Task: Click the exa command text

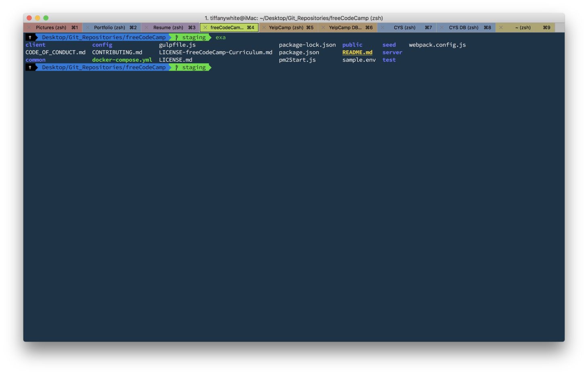Action: [x=220, y=37]
